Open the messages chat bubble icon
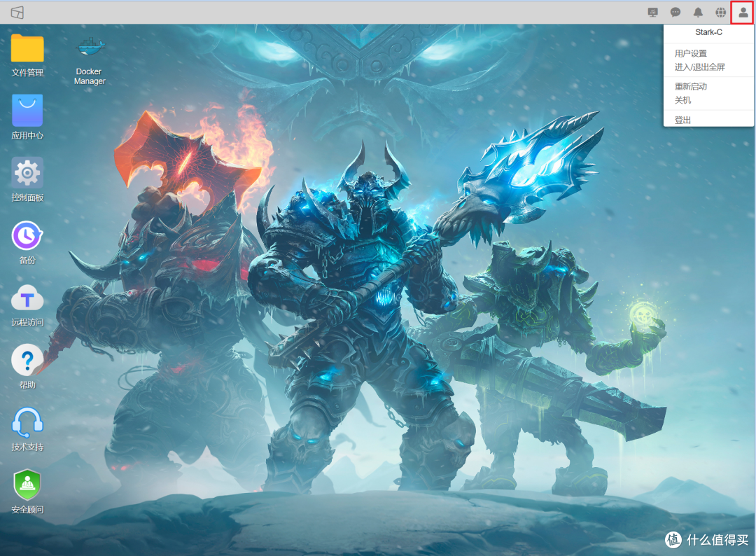 tap(675, 13)
